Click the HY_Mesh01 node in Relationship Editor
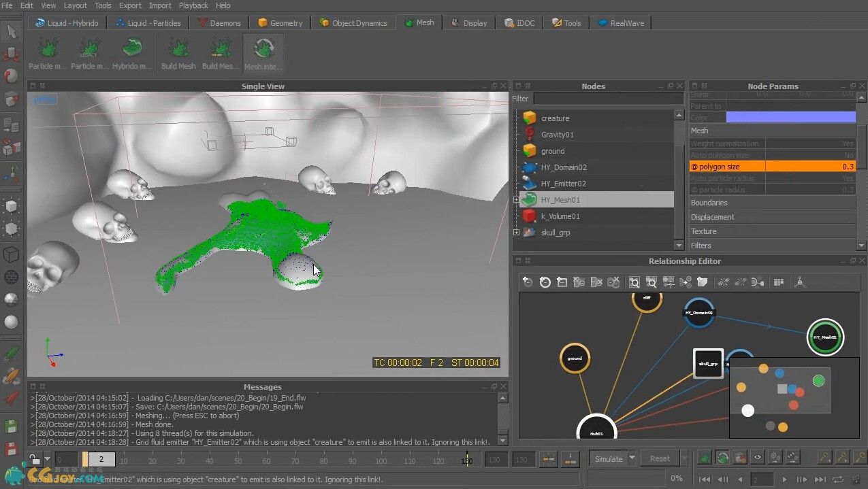This screenshot has height=489, width=868. [825, 337]
